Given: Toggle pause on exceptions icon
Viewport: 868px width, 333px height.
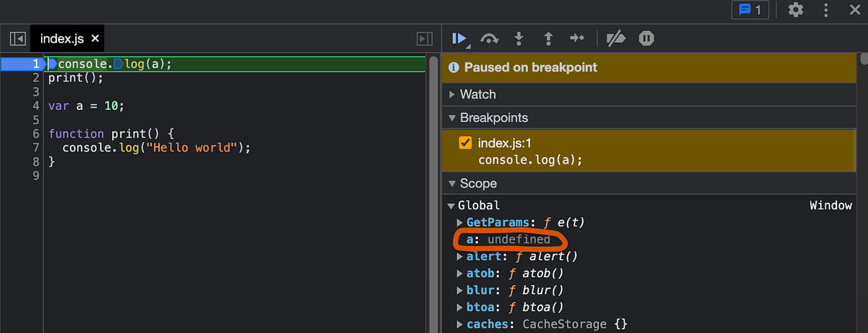Looking at the screenshot, I should click(x=647, y=38).
